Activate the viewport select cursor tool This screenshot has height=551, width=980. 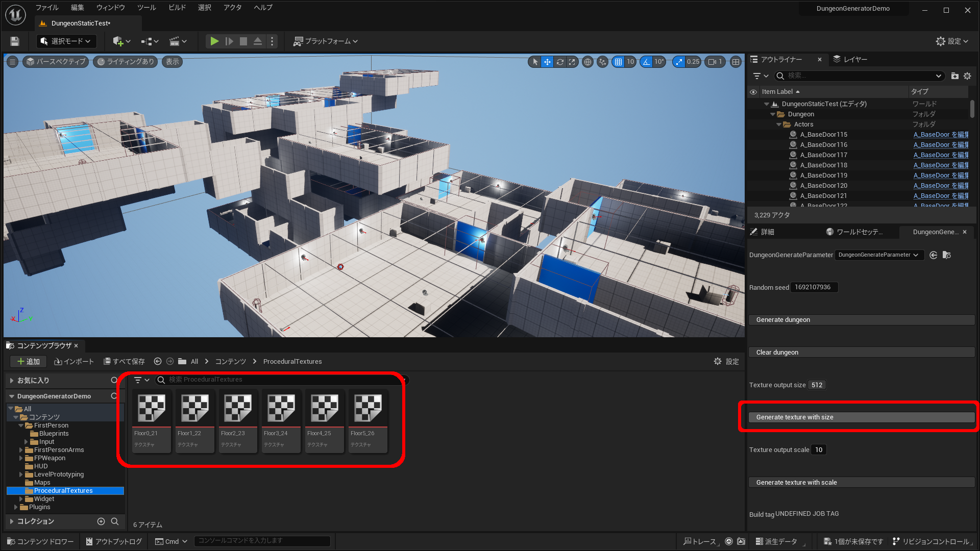(x=535, y=62)
